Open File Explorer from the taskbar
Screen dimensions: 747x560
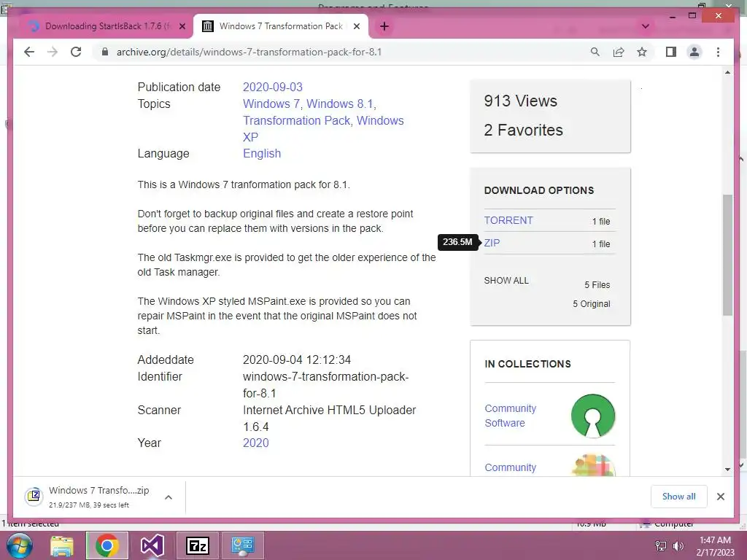click(x=62, y=545)
